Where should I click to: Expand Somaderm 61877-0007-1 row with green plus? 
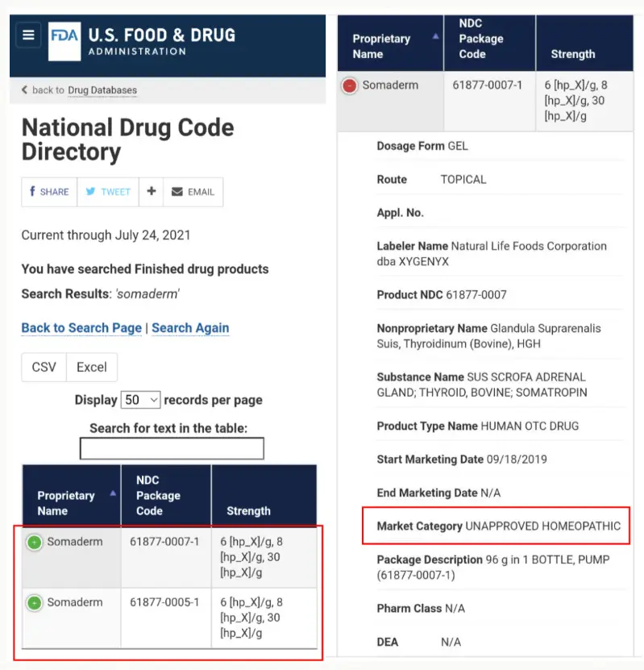(x=34, y=543)
